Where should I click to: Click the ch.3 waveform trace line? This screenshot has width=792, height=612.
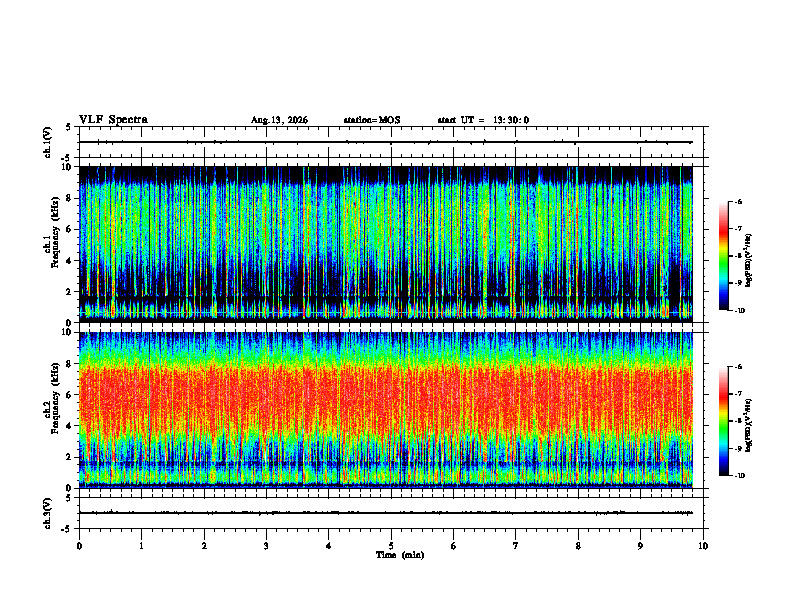(x=385, y=513)
